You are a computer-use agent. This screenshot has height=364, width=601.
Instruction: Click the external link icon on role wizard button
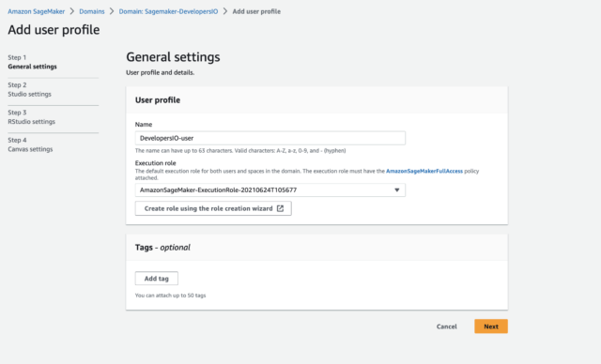(x=280, y=208)
